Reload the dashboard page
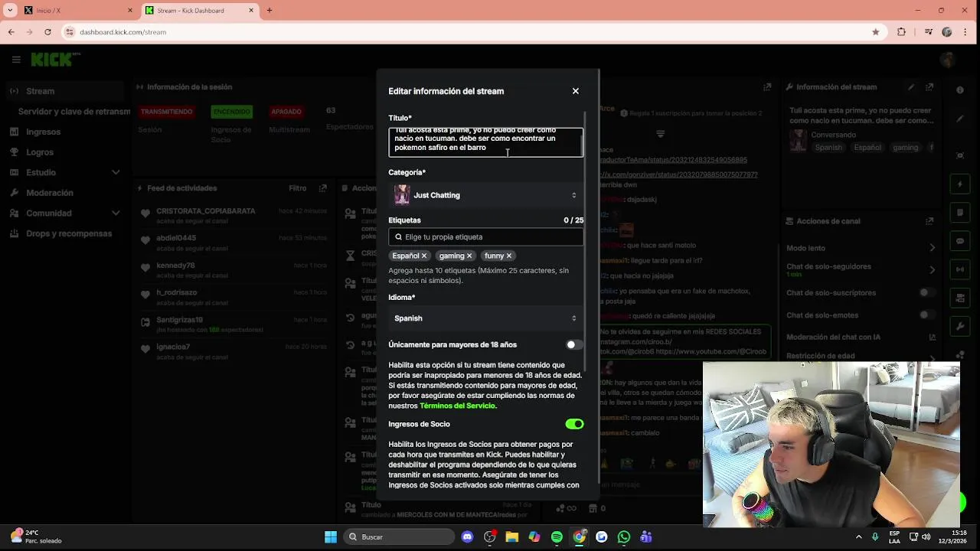Viewport: 980px width, 551px height. tap(47, 32)
